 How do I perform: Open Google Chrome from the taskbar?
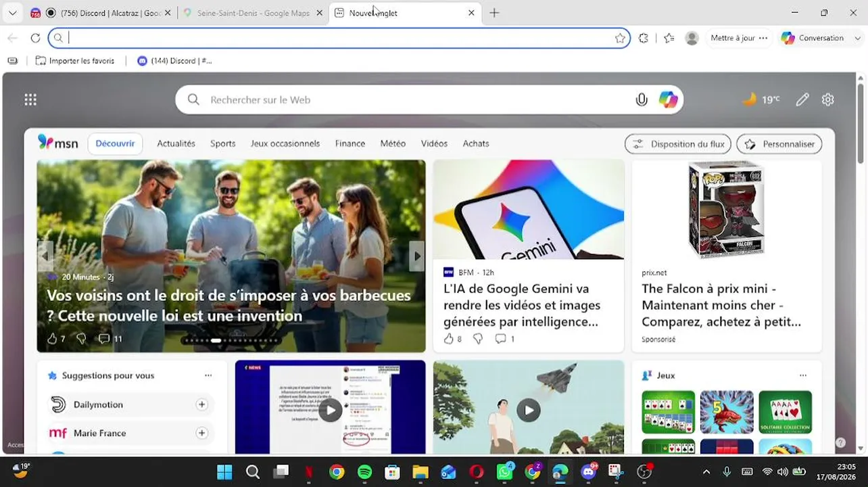[x=337, y=471]
